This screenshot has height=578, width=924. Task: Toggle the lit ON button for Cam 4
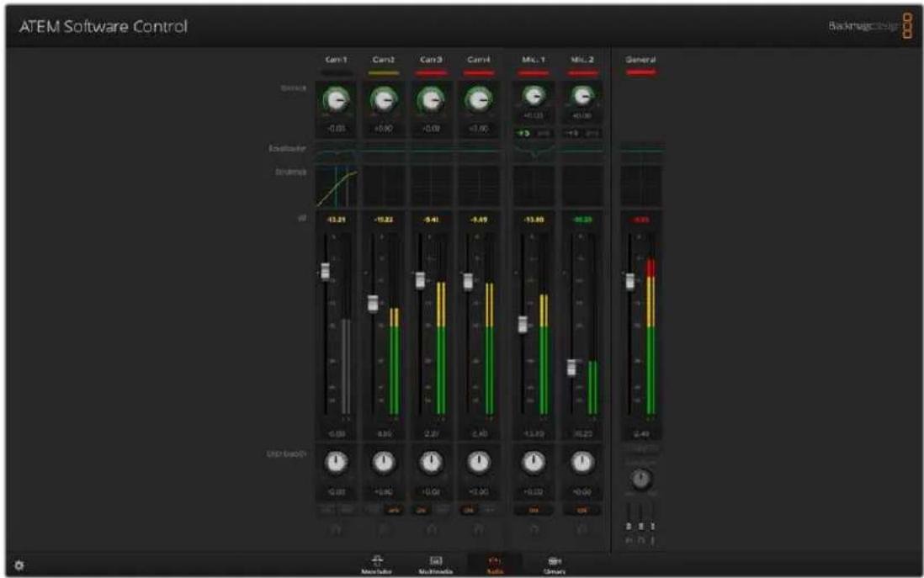coord(469,510)
